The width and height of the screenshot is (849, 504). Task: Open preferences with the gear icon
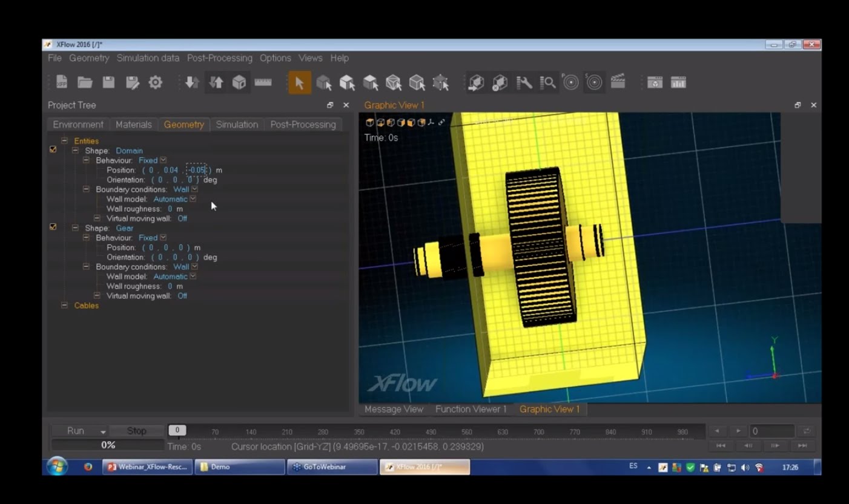155,83
